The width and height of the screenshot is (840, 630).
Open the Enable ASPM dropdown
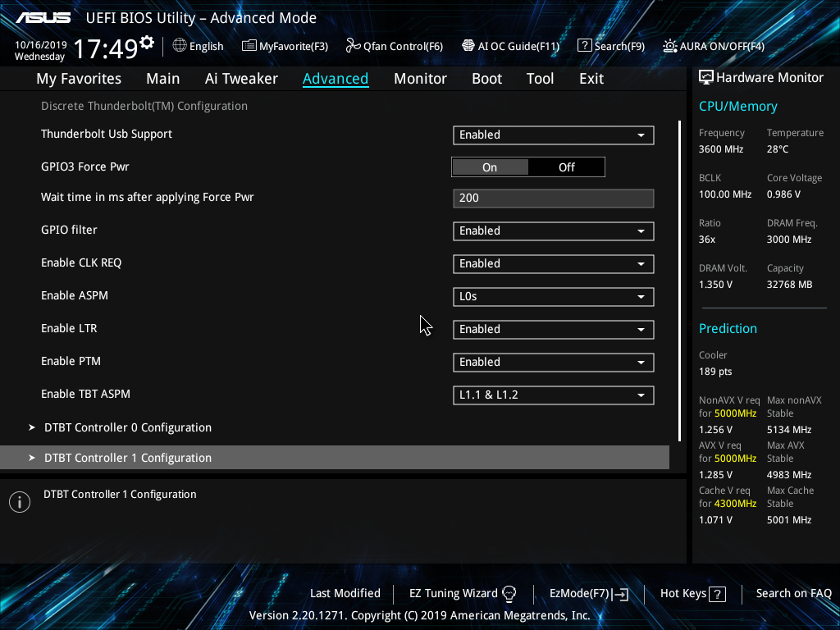point(554,296)
